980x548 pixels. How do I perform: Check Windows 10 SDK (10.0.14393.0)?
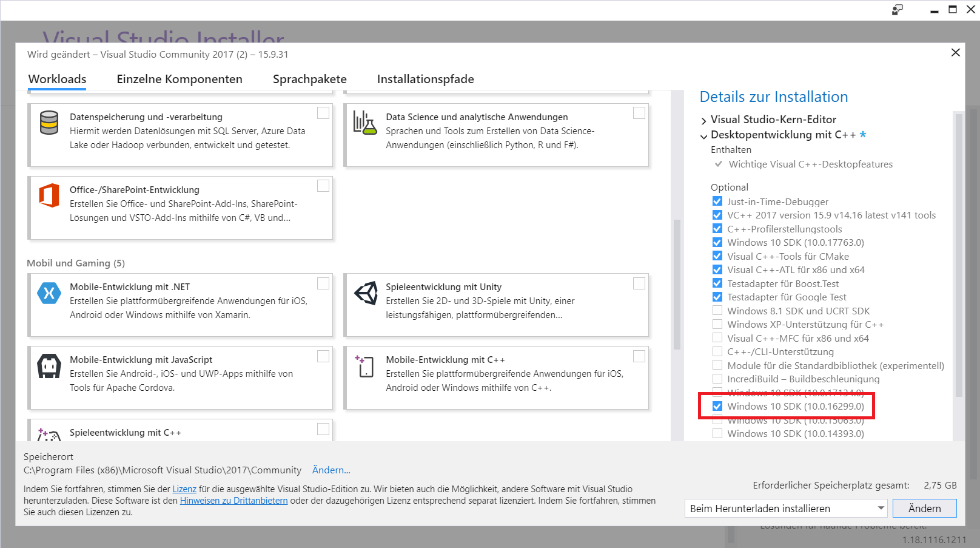(717, 433)
